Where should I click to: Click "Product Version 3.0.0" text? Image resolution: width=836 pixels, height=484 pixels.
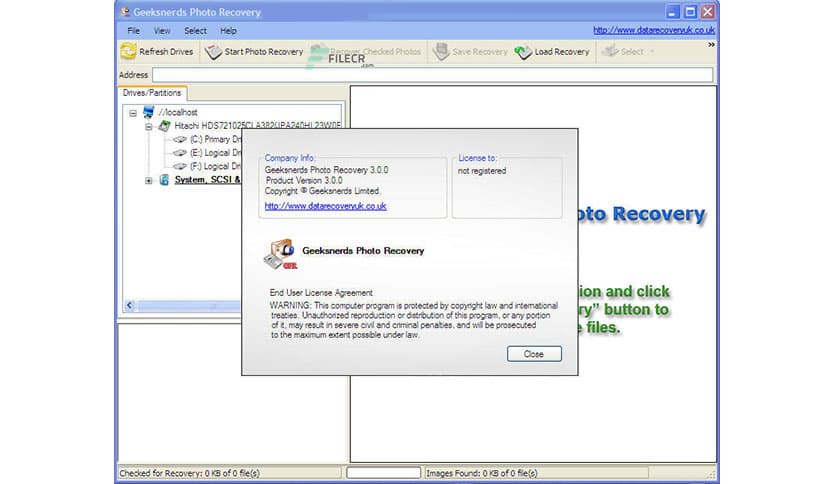[304, 180]
